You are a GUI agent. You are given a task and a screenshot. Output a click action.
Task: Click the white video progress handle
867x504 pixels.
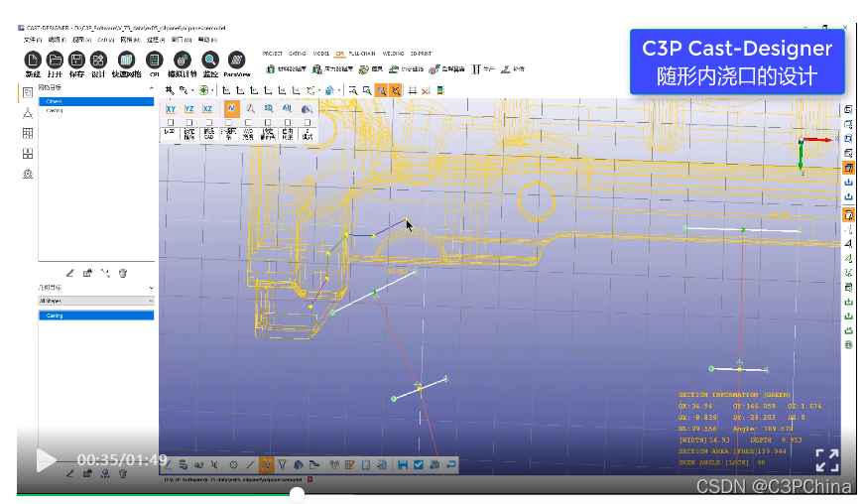pos(298,494)
